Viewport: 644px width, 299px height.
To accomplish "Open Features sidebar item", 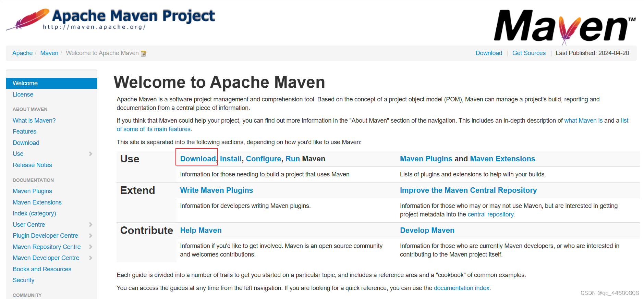I will (24, 132).
